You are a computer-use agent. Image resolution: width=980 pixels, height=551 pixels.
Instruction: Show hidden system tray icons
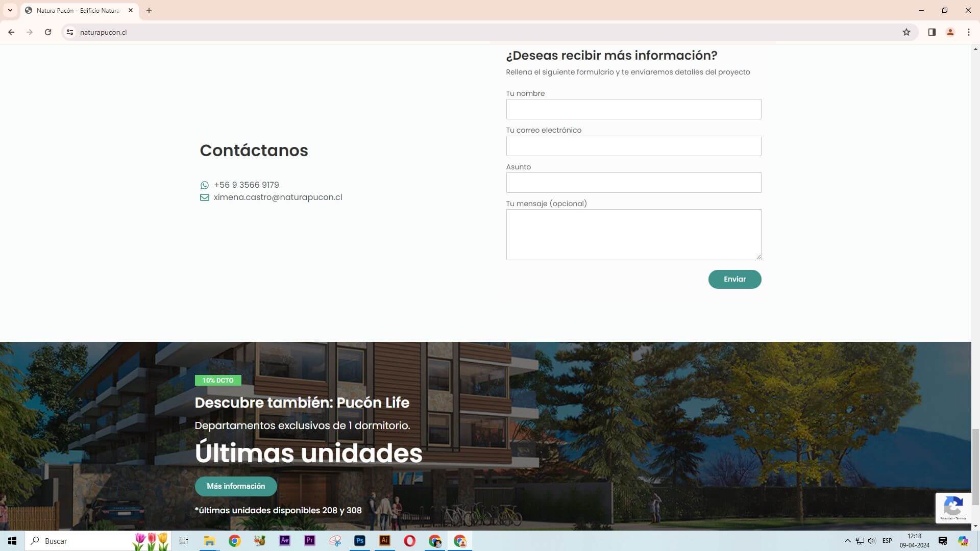[x=847, y=541]
